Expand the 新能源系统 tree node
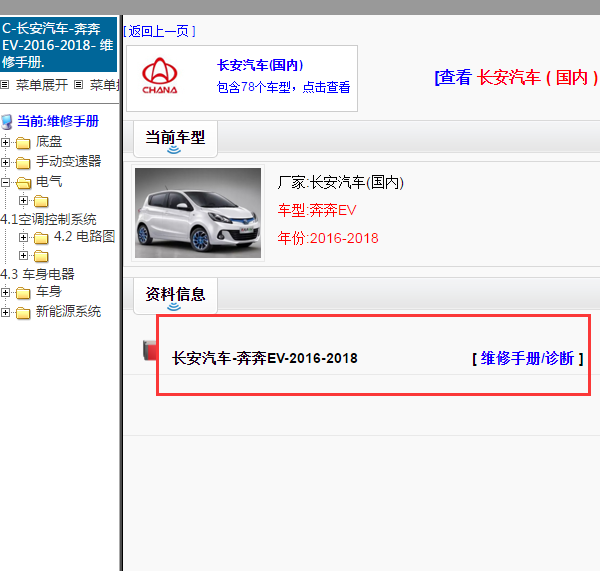 (5, 313)
